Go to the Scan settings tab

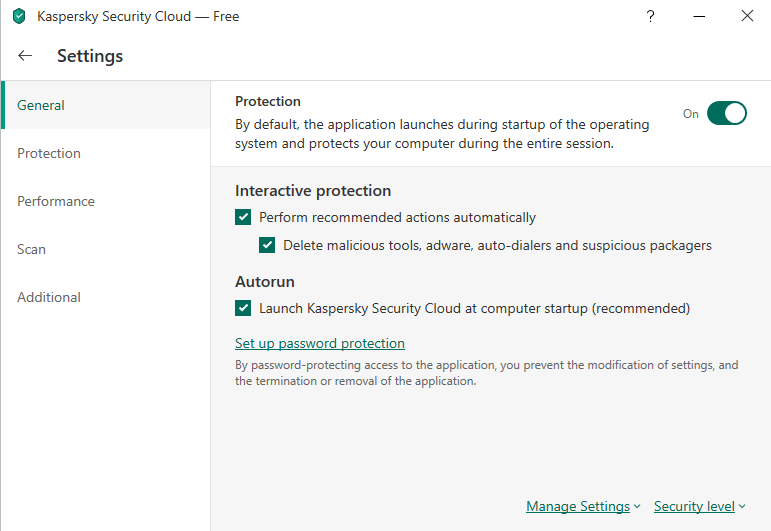[x=32, y=249]
